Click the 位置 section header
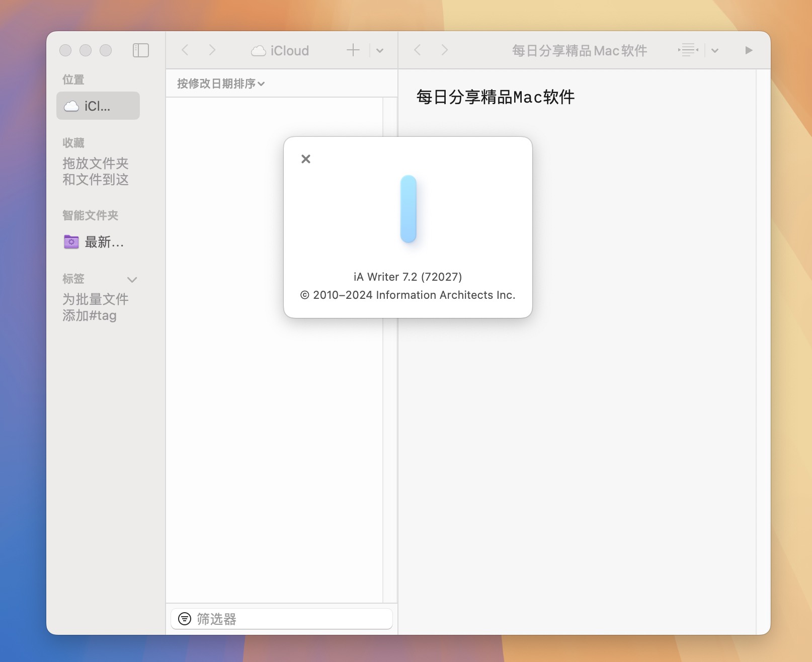 pos(73,79)
